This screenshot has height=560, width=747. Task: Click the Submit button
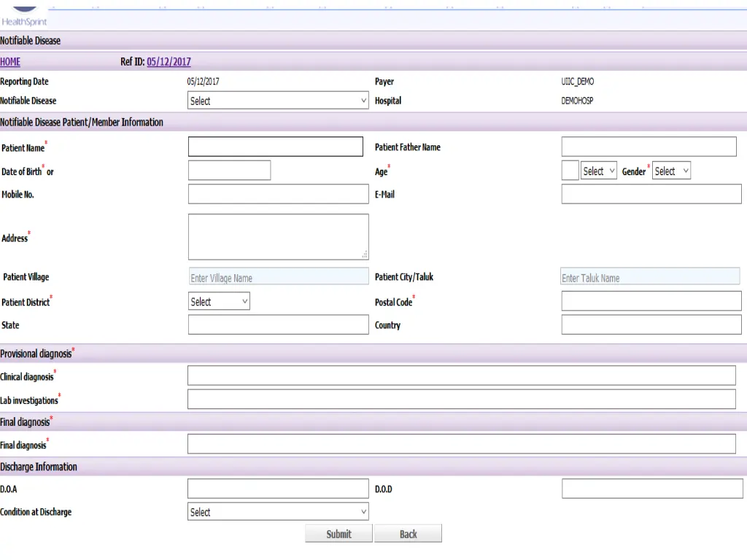[x=338, y=534]
